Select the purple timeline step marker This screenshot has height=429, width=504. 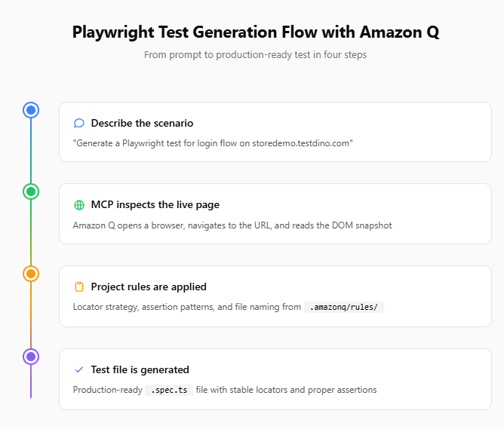pos(31,356)
